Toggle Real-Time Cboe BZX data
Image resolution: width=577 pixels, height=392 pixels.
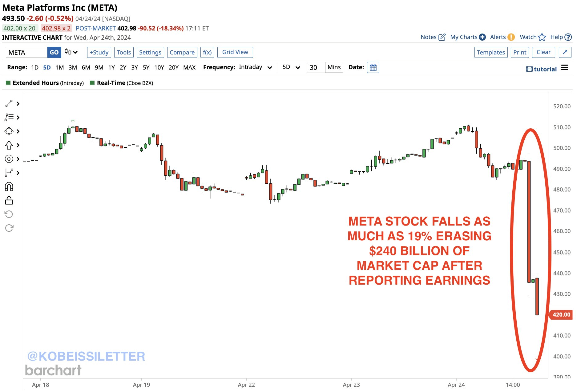[x=92, y=83]
